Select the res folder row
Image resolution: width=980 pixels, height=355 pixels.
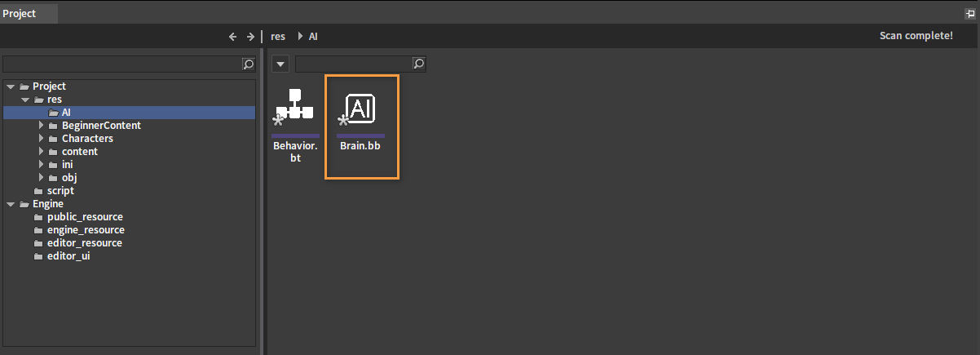coord(130,100)
